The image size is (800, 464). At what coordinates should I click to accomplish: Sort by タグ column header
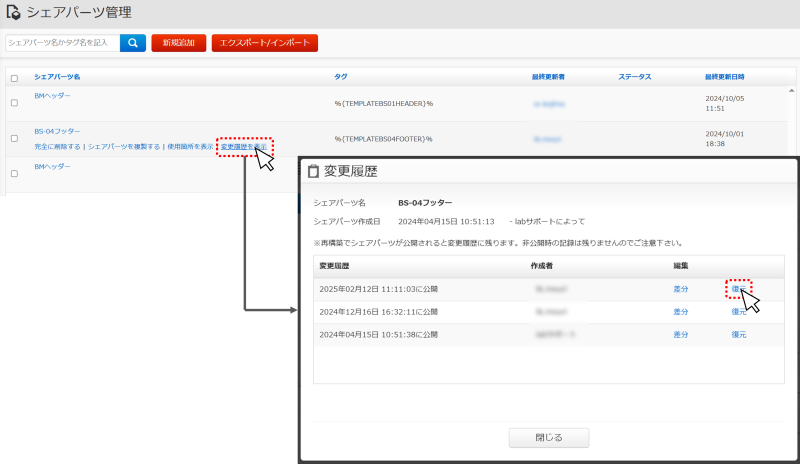tap(341, 77)
